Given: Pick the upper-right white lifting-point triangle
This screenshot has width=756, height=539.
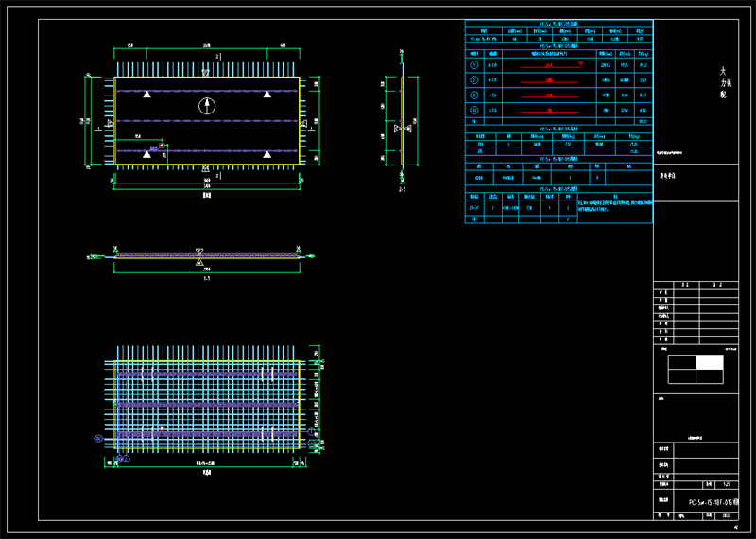Looking at the screenshot, I should tap(266, 95).
